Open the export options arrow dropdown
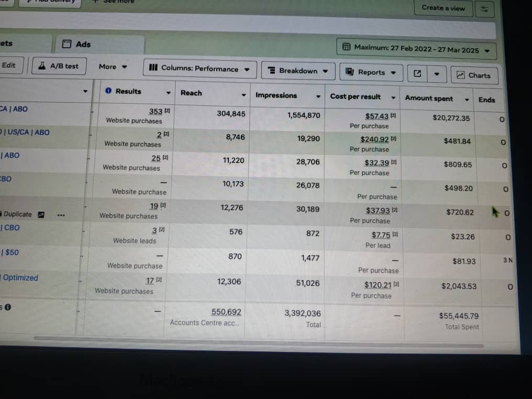 (437, 74)
